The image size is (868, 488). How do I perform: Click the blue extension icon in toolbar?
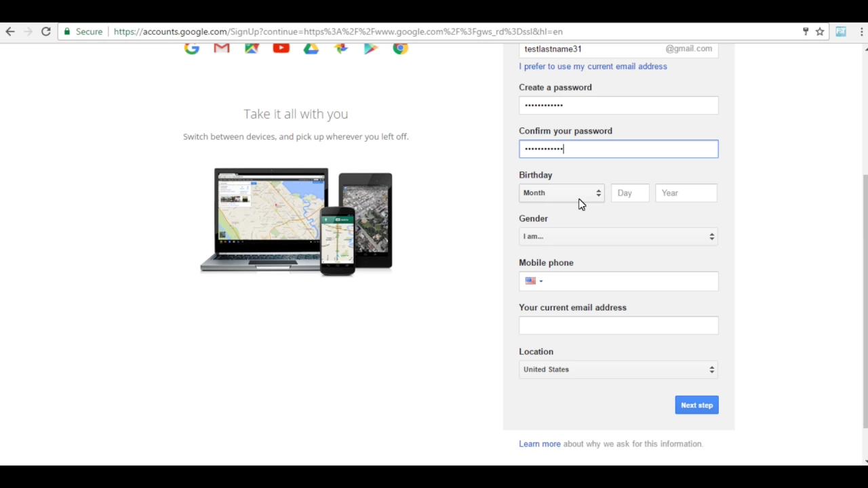click(841, 31)
